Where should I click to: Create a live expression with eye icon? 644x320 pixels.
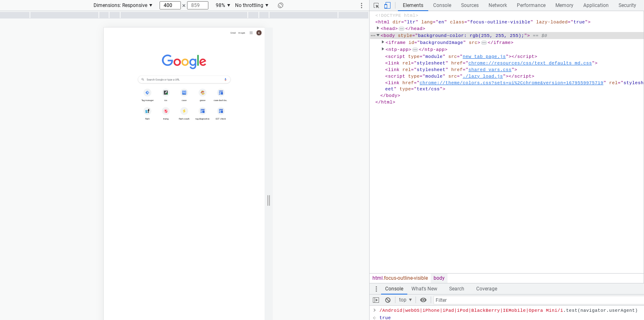pos(423,300)
